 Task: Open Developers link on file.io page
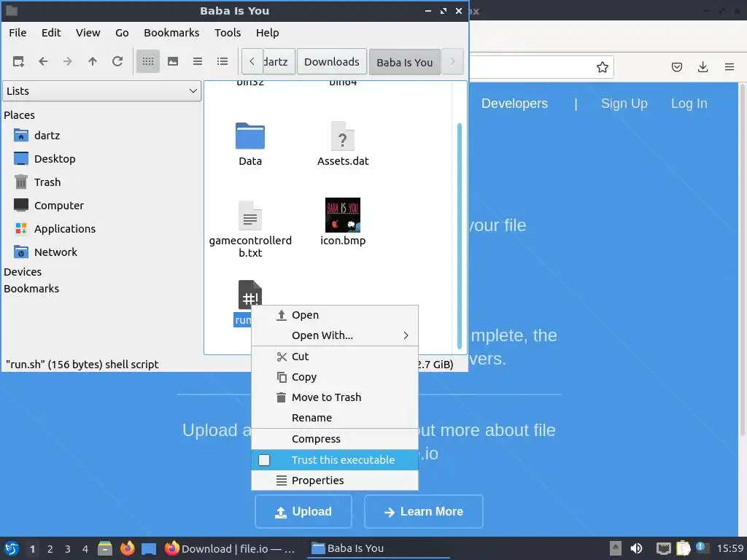coord(514,104)
